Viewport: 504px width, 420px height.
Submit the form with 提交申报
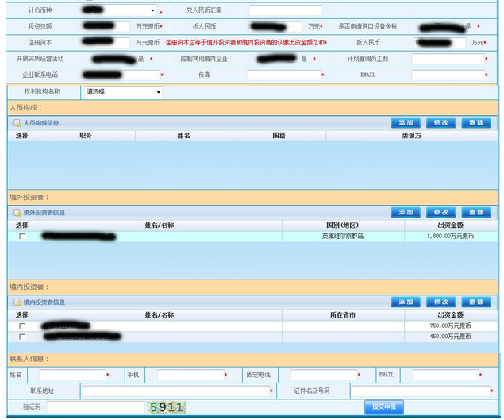[x=384, y=407]
